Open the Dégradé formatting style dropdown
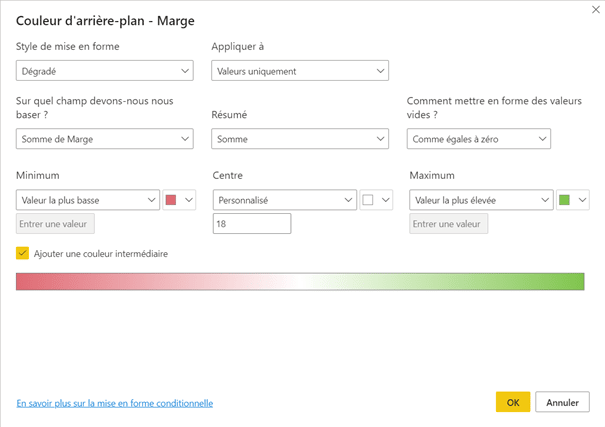605x427 pixels. click(x=105, y=71)
